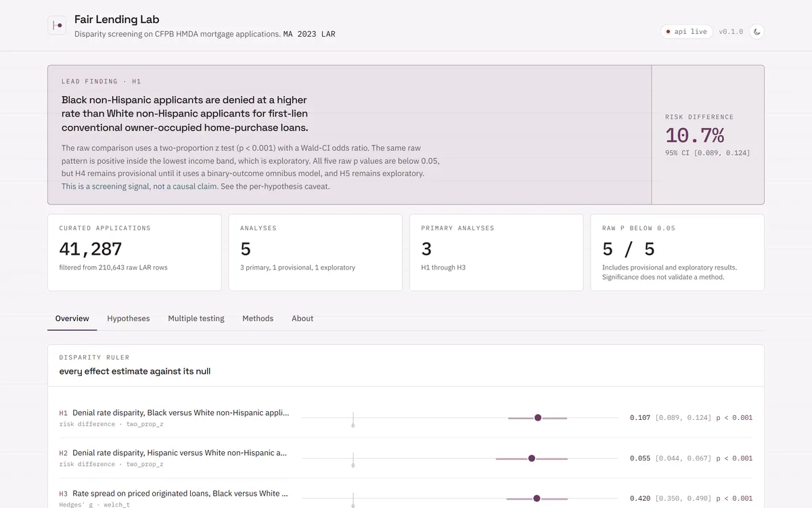Image resolution: width=812 pixels, height=508 pixels.
Task: Click the lead finding headline about Black applicants
Action: pos(185,114)
